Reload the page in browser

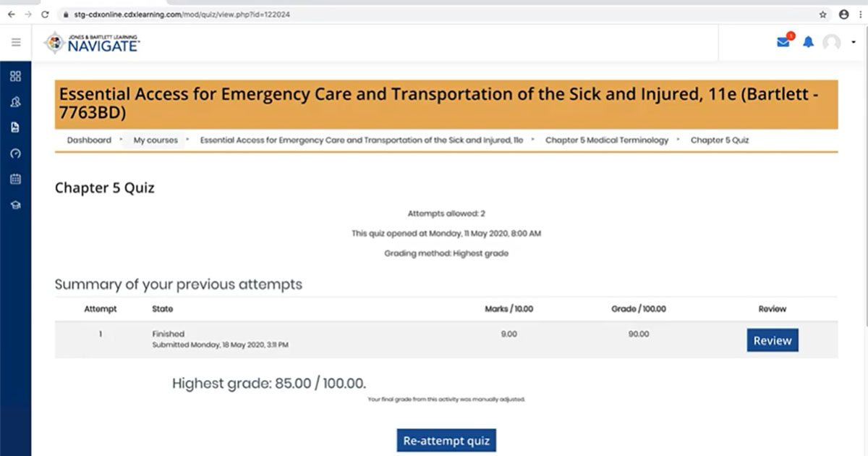click(x=45, y=14)
